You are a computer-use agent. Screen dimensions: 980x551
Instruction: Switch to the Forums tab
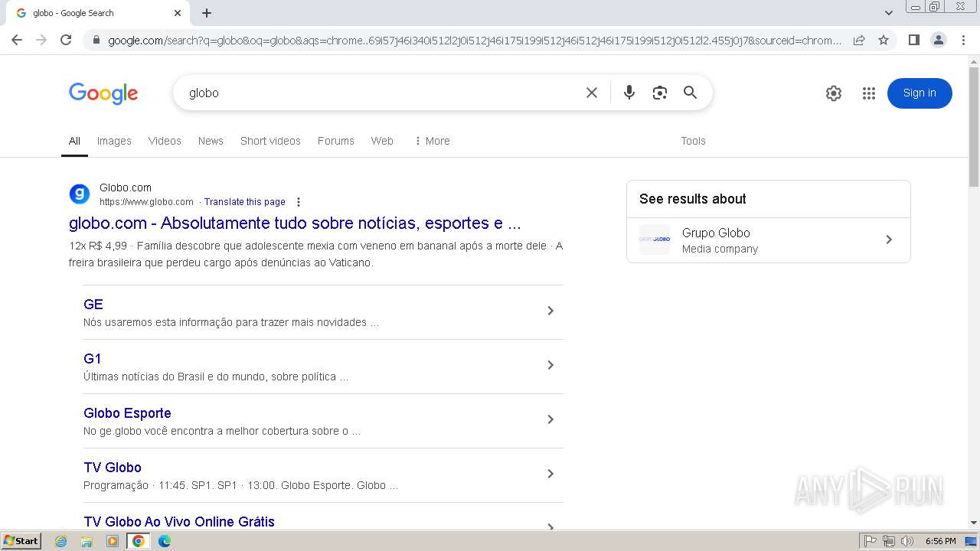pyautogui.click(x=336, y=141)
